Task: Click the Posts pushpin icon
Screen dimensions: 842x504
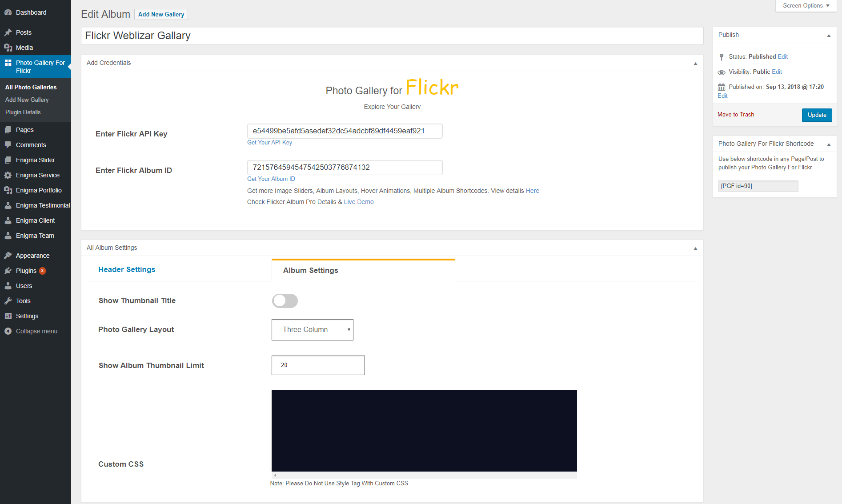Action: click(x=8, y=32)
